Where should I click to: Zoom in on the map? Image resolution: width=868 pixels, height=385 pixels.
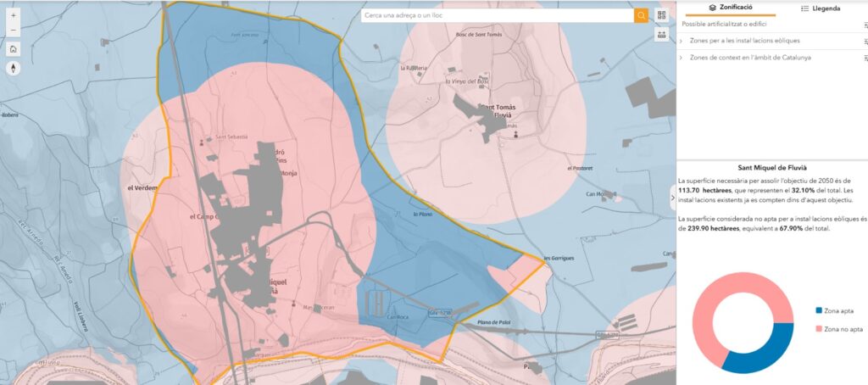click(x=14, y=15)
